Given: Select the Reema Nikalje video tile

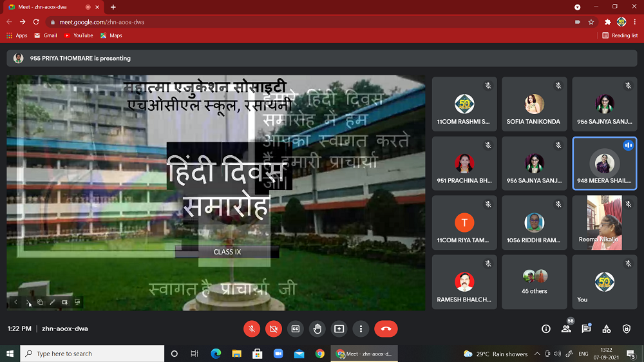Looking at the screenshot, I should click(604, 223).
